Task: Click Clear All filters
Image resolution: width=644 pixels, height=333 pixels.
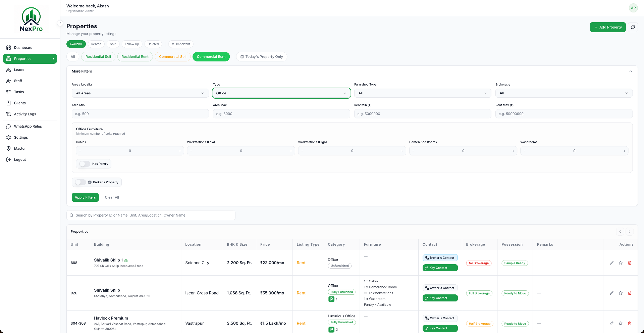Action: click(x=112, y=197)
